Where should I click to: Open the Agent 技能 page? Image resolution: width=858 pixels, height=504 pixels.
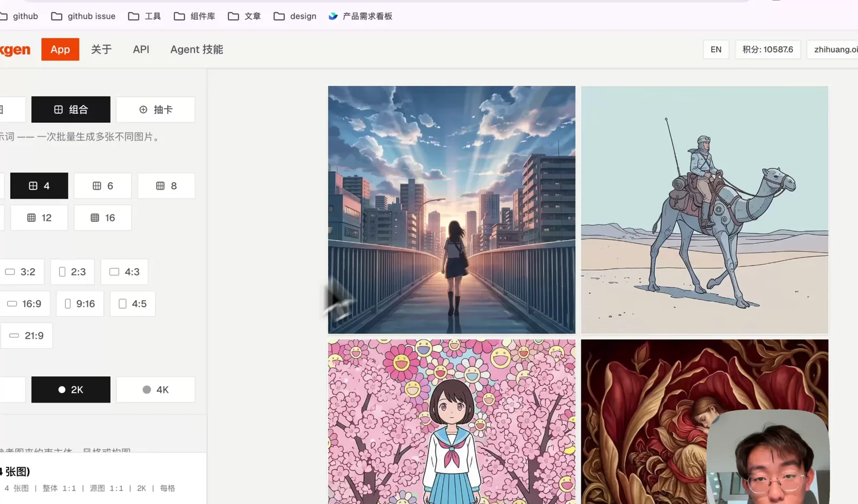(197, 49)
